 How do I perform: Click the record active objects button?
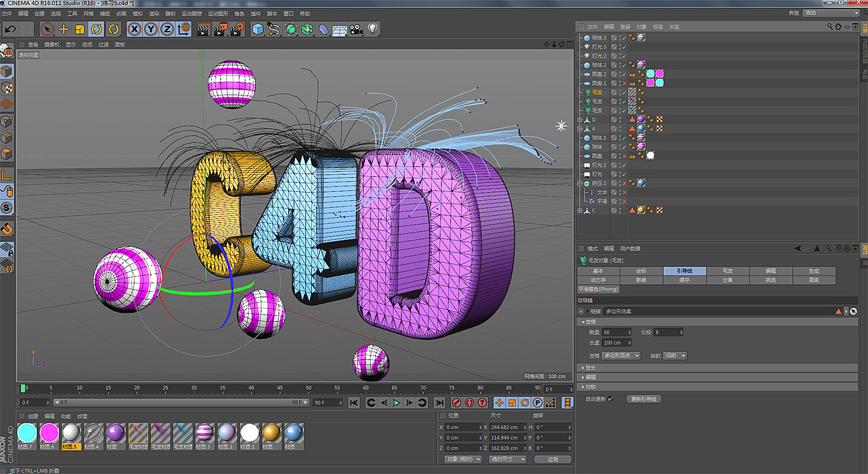pyautogui.click(x=456, y=403)
